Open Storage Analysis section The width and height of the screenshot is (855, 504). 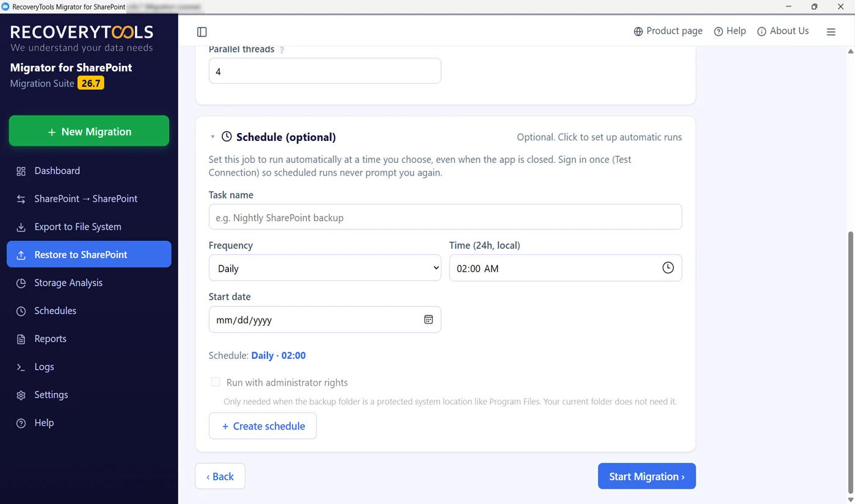[x=89, y=283]
